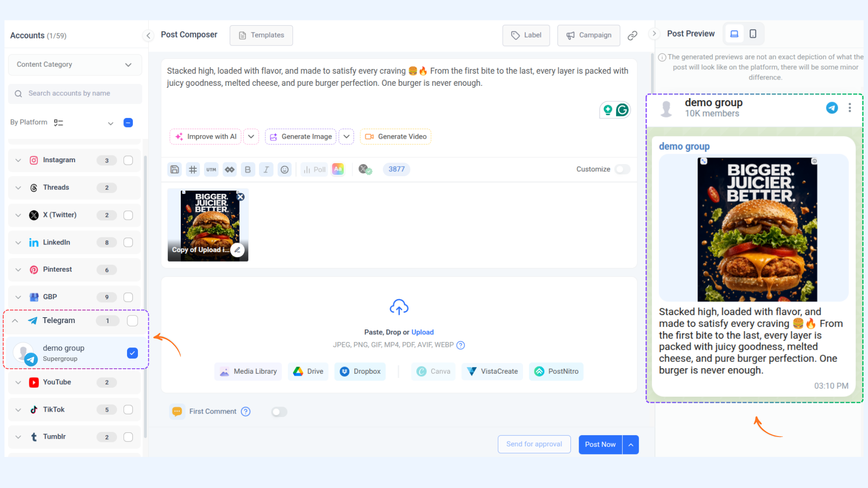This screenshot has width=868, height=488.
Task: Check the Instagram accounts checkbox
Action: [x=128, y=160]
